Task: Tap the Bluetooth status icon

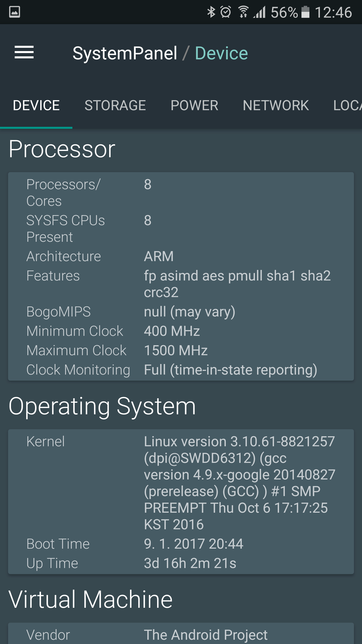Action: click(x=211, y=12)
